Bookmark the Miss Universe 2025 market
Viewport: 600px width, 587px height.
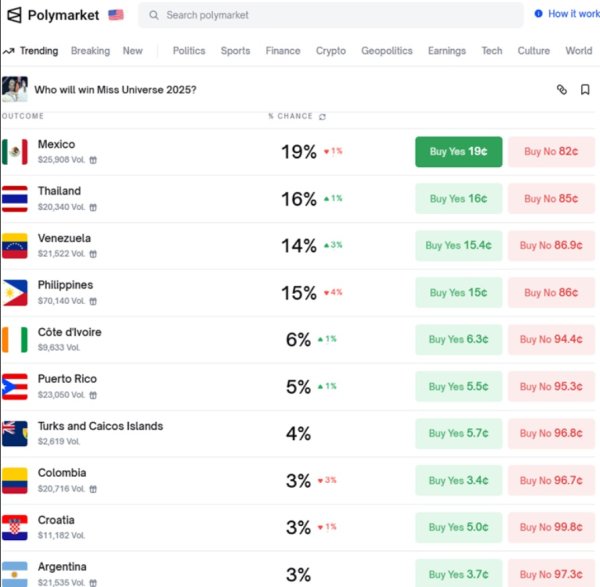coord(585,90)
